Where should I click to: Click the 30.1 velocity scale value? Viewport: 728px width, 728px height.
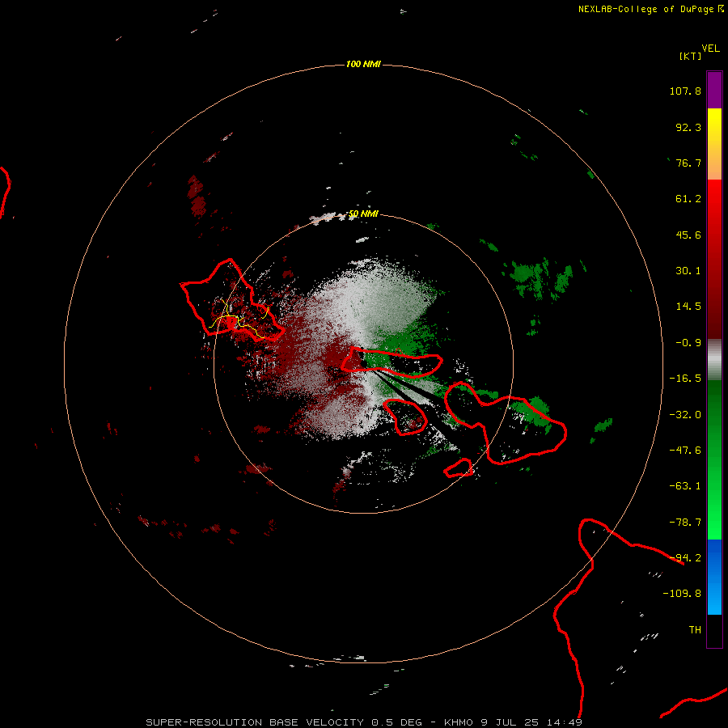point(688,271)
